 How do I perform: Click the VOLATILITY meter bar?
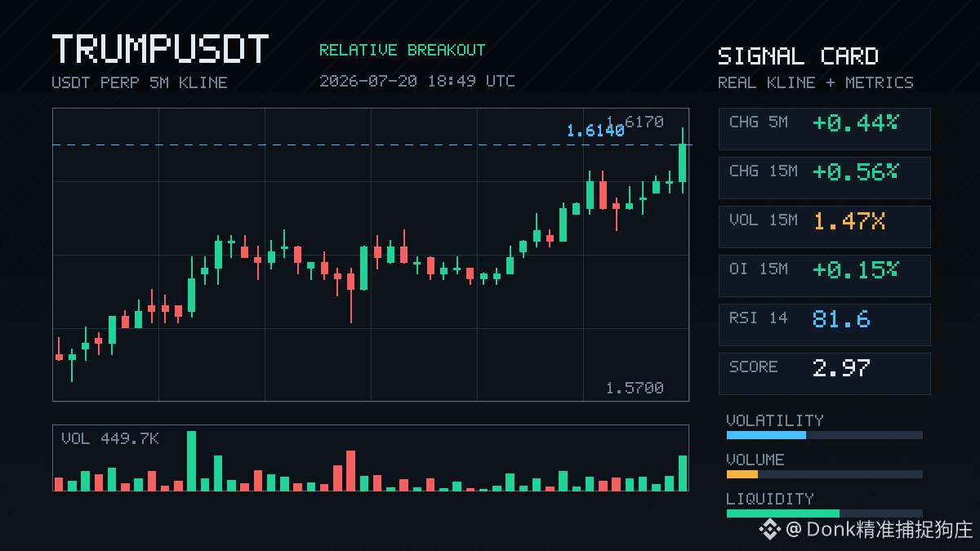[x=825, y=435]
